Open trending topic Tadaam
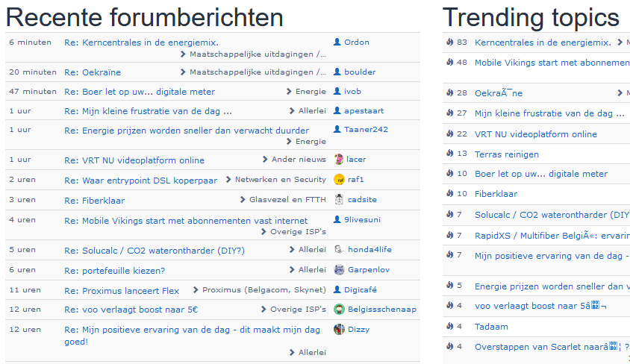The image size is (630, 364). (x=491, y=327)
